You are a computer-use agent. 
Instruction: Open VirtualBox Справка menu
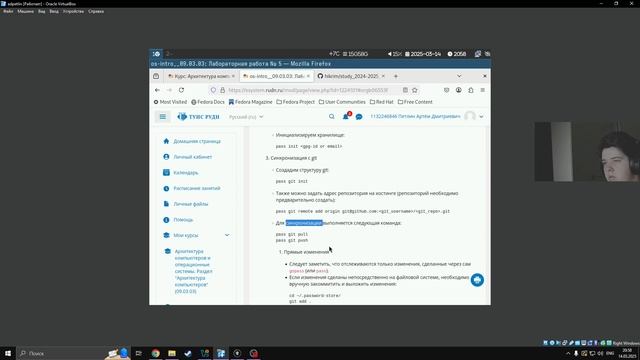[x=96, y=11]
